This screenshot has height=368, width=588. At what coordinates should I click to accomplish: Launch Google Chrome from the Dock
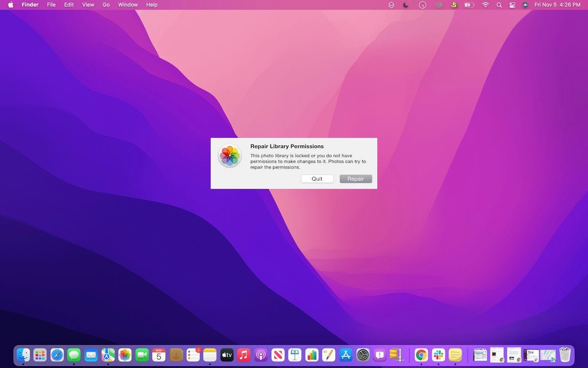(x=421, y=355)
